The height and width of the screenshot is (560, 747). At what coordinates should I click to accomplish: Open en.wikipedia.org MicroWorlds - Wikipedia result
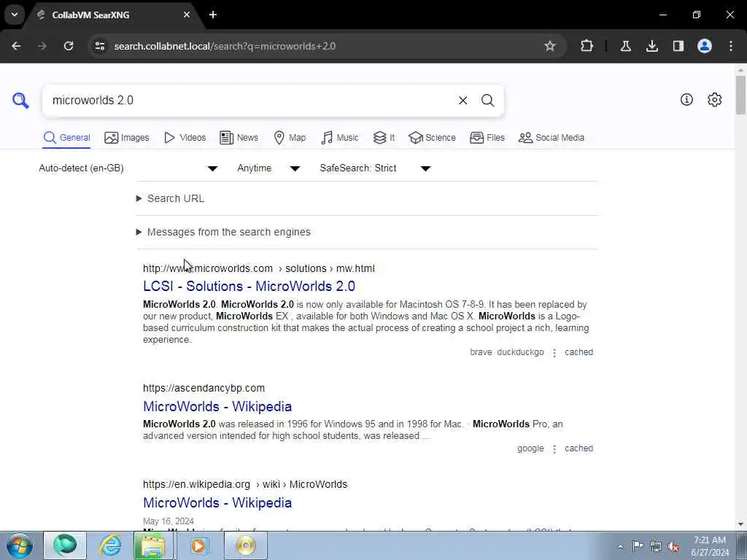(x=217, y=502)
